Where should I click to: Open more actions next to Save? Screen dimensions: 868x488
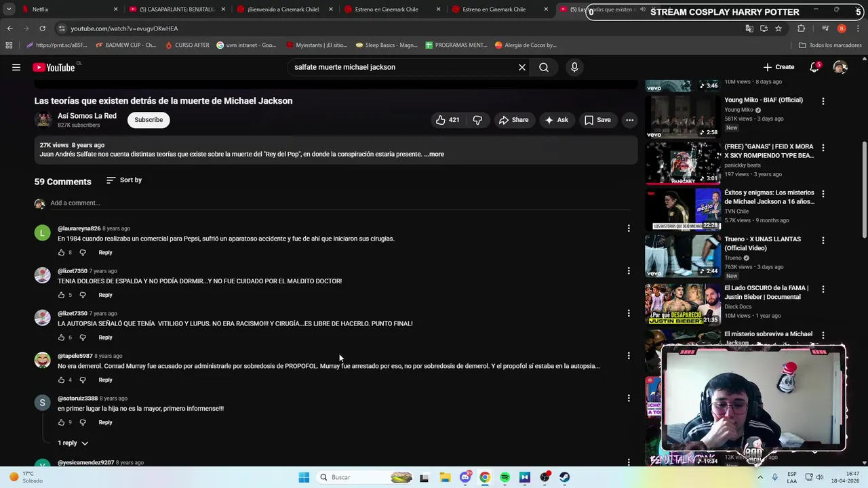point(629,120)
